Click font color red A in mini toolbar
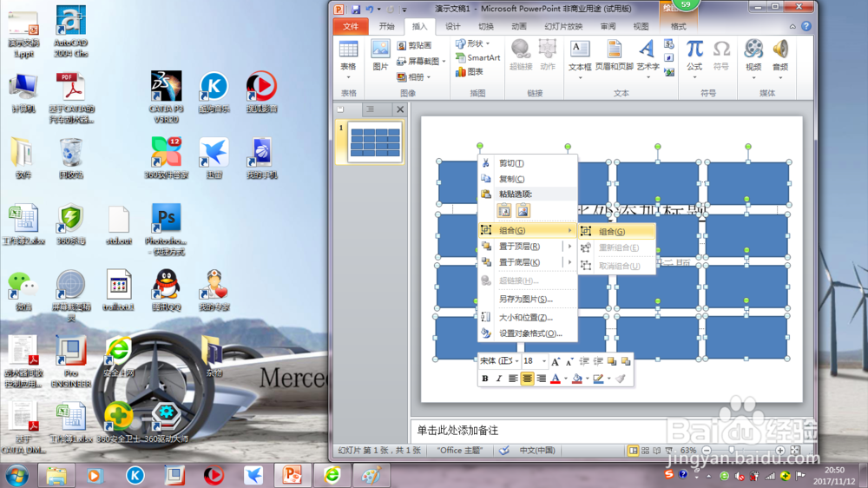868x488 pixels. point(556,379)
